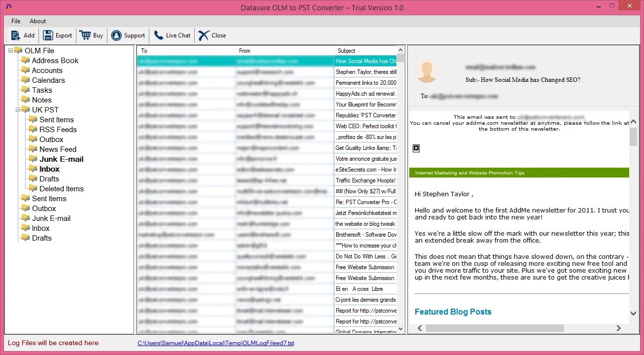Select the 'Traffic Exchange Hoopla!' email row
Viewport: 644px width, 355px height.
[x=267, y=180]
